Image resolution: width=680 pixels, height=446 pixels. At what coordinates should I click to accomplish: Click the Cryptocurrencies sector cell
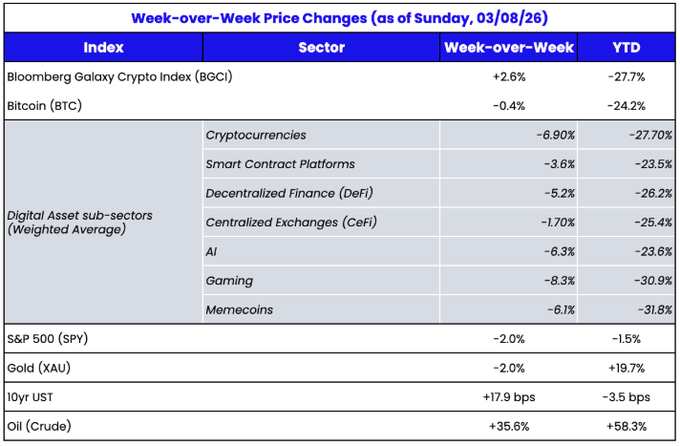(256, 135)
